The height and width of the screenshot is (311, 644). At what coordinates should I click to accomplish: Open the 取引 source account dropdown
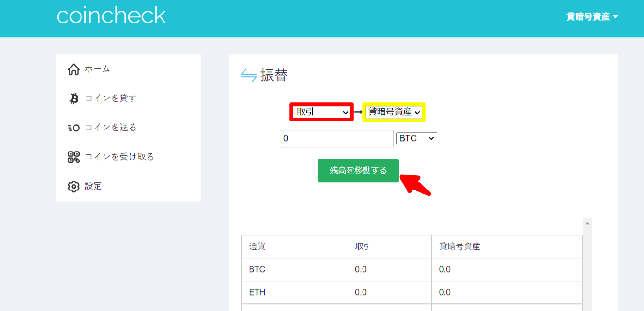click(x=321, y=112)
